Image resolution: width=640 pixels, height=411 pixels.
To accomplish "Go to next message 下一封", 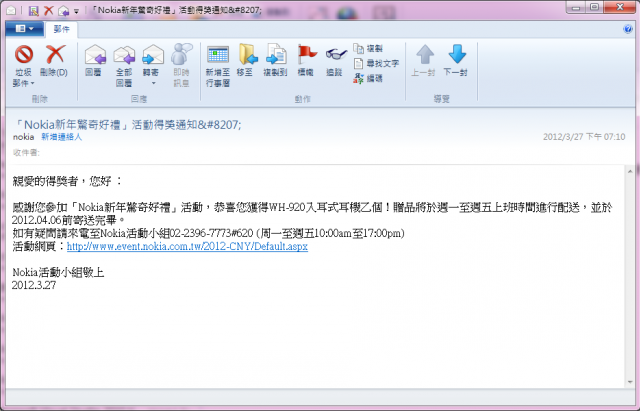I will (x=456, y=61).
